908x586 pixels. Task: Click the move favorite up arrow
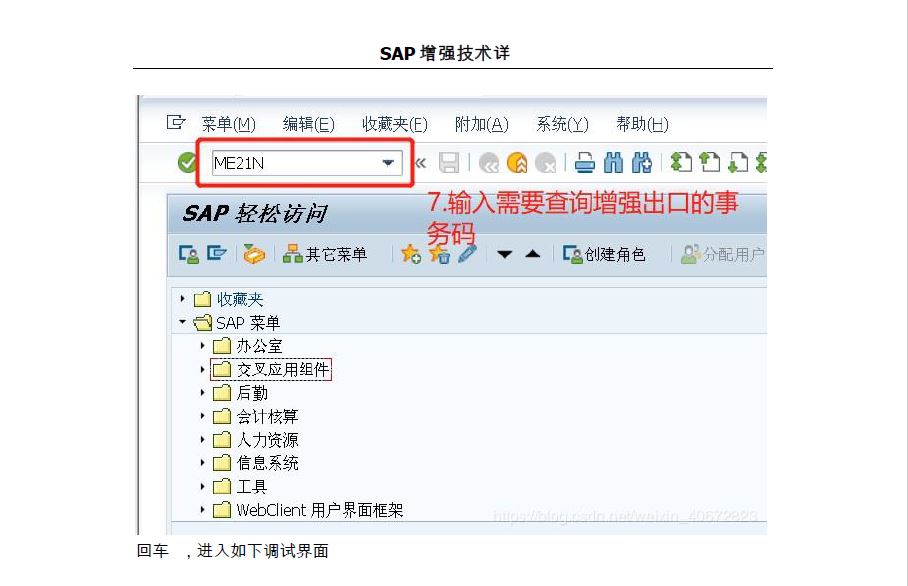click(533, 254)
